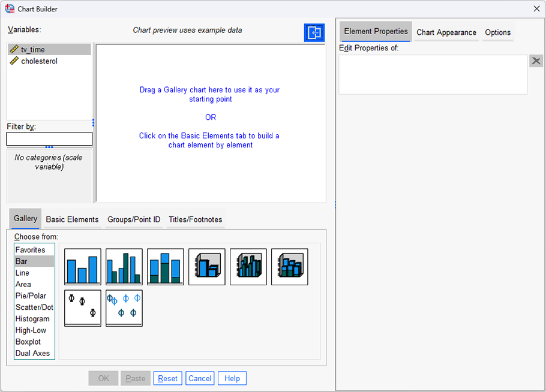The image size is (546, 392).
Task: Click inside the Filter by field
Action: pyautogui.click(x=49, y=139)
